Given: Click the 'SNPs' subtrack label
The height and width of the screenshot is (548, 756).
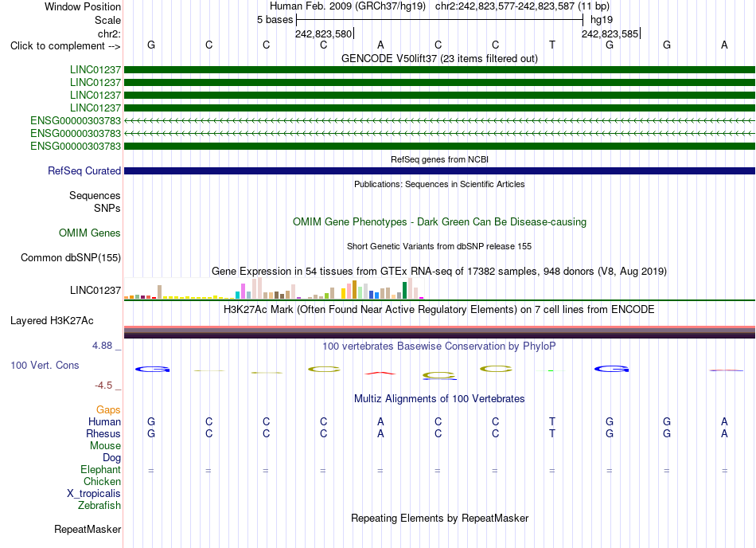Looking at the screenshot, I should coord(107,208).
